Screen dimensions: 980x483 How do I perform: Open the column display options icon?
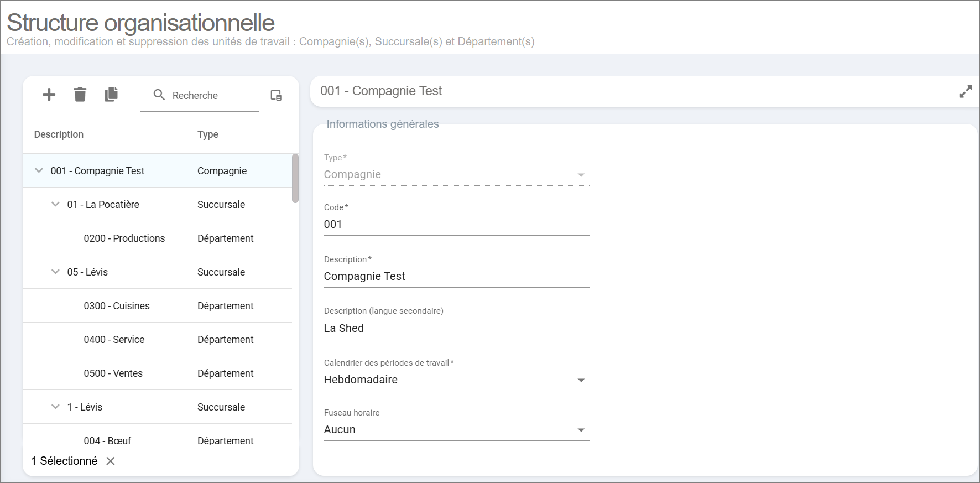pyautogui.click(x=276, y=95)
